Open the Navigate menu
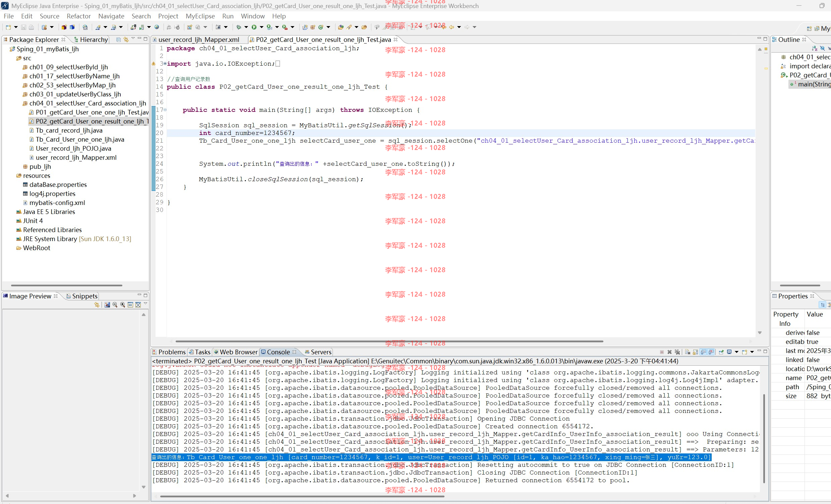This screenshot has width=831, height=504. (111, 16)
